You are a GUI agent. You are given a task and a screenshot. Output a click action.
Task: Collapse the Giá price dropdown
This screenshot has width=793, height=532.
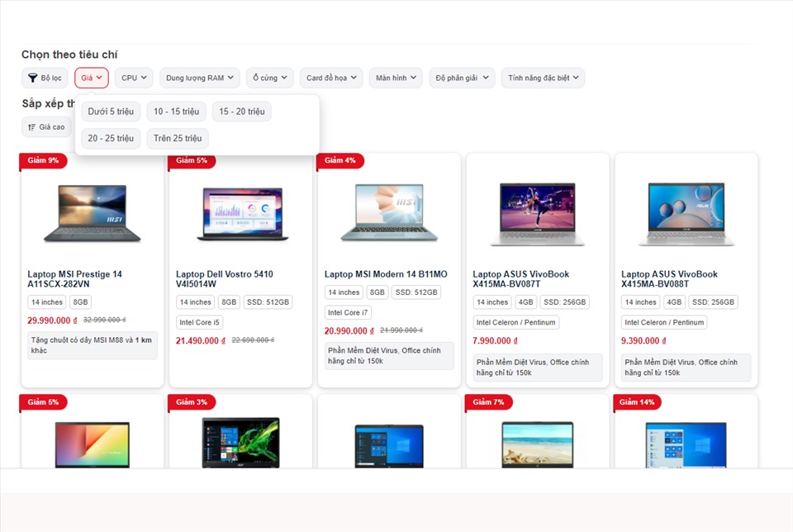[92, 78]
